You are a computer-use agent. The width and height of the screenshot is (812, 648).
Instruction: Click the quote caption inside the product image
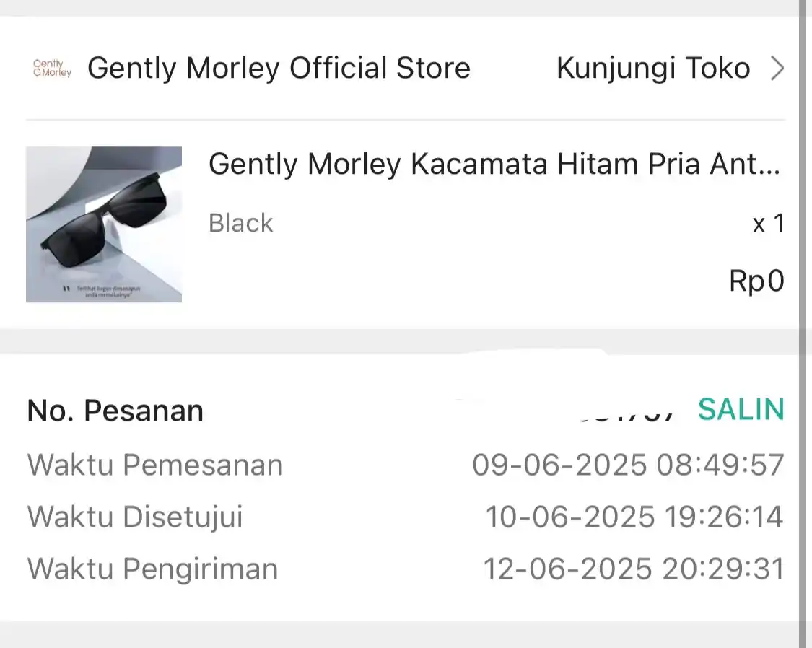(102, 291)
